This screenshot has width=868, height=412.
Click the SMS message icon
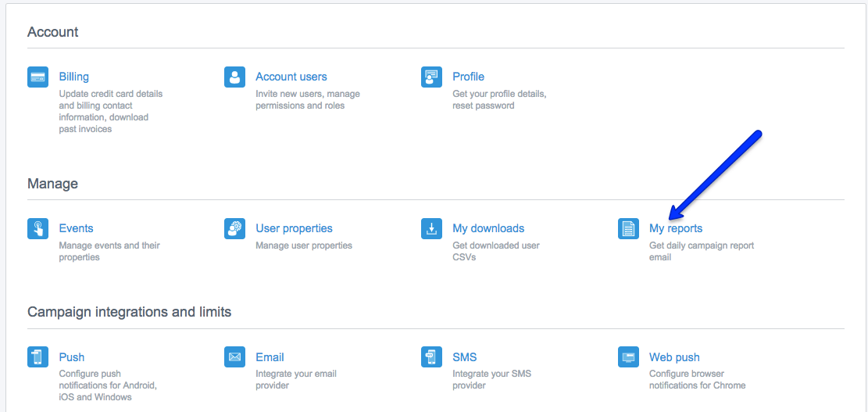[x=431, y=357]
